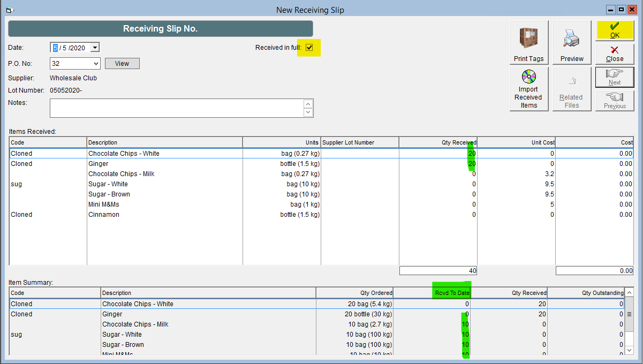Click 20 bag (5.4 kg) Qty Ordered cell

[354, 304]
